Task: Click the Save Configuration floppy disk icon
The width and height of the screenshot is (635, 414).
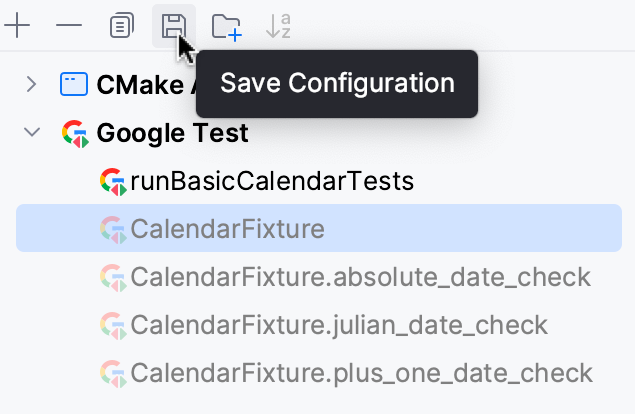Action: coord(174,26)
